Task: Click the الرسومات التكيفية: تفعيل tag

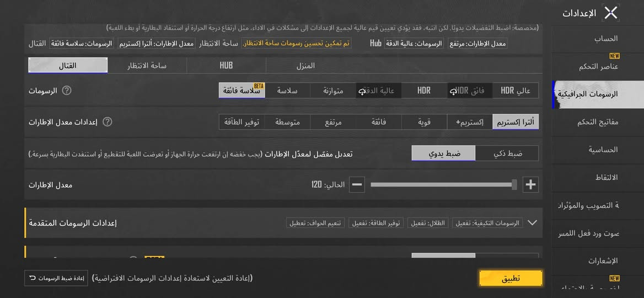Action: [487, 223]
